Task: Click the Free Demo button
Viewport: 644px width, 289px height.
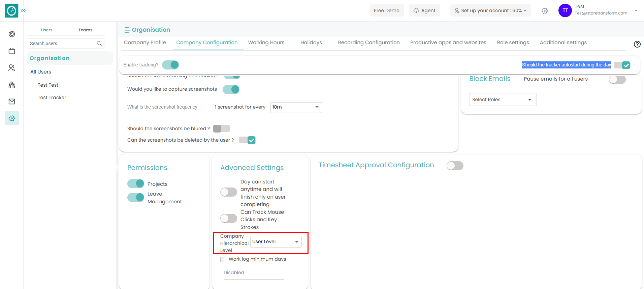Action: (387, 10)
